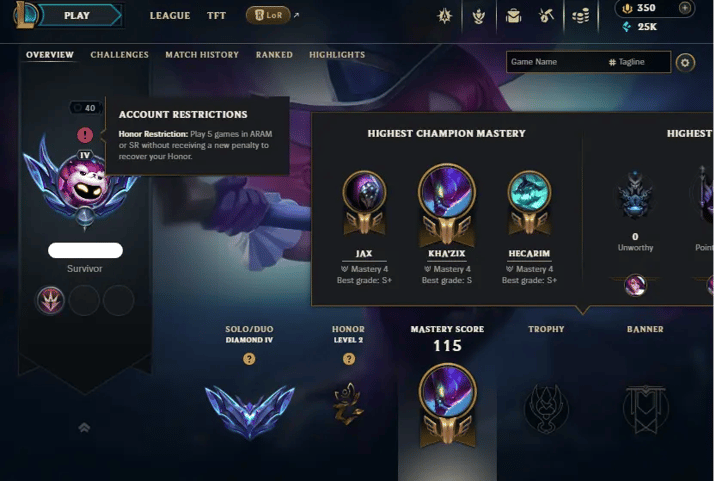The width and height of the screenshot is (716, 481).
Task: Click the plus icon to purchase RP
Action: (684, 8)
